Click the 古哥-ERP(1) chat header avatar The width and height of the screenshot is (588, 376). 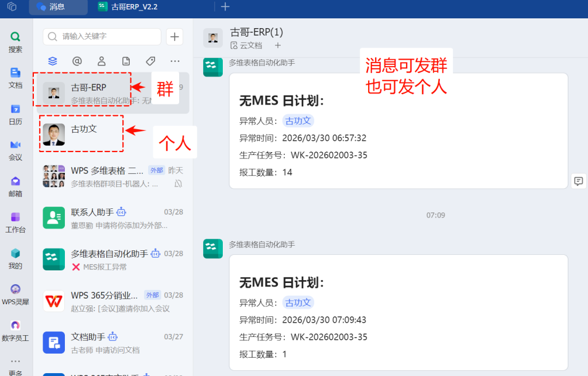tap(213, 38)
